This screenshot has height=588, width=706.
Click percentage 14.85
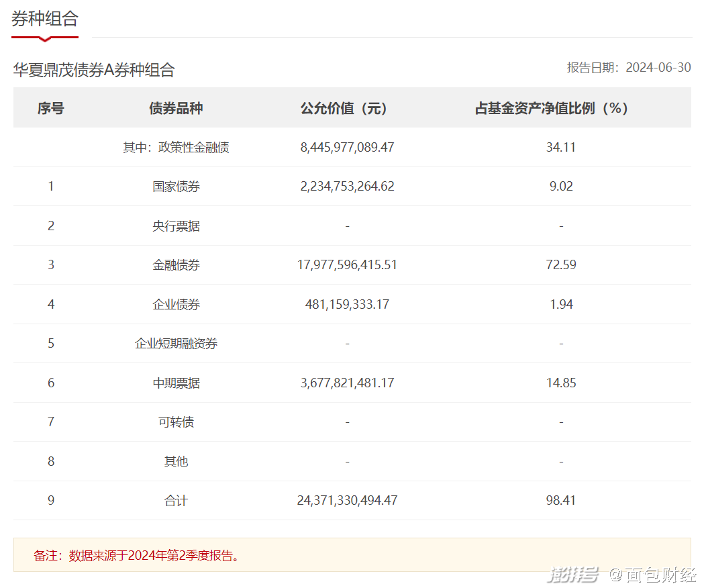click(561, 383)
